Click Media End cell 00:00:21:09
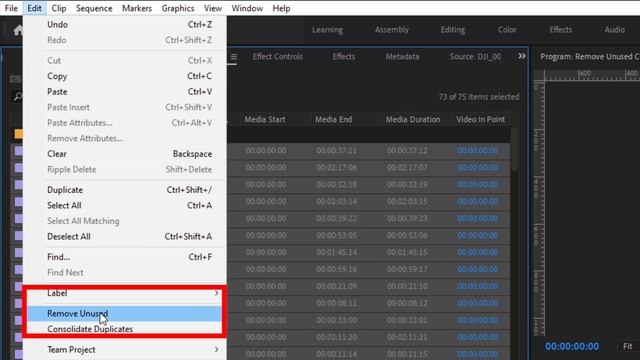Screen dimensions: 640x360 point(336,286)
